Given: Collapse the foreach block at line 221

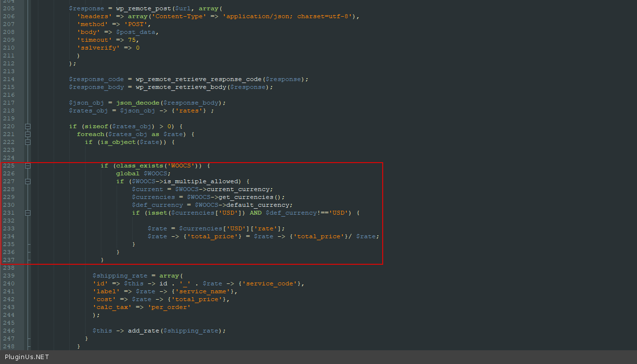Looking at the screenshot, I should 28,134.
